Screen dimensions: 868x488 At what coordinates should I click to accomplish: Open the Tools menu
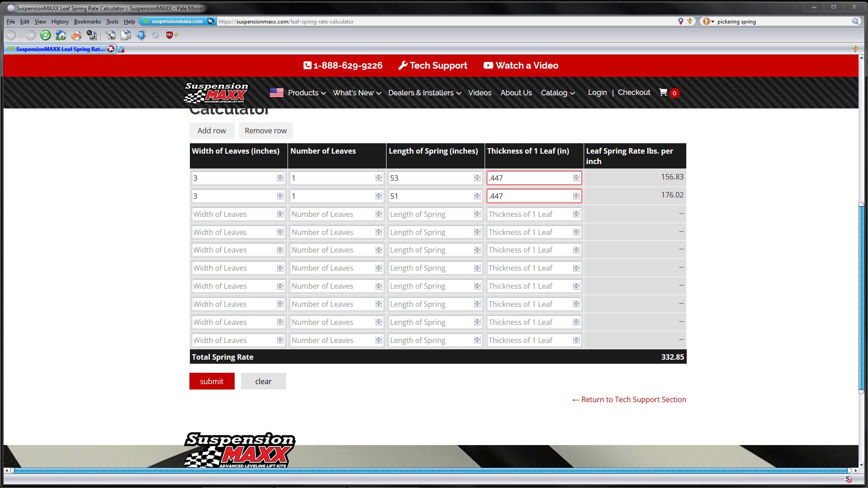112,21
